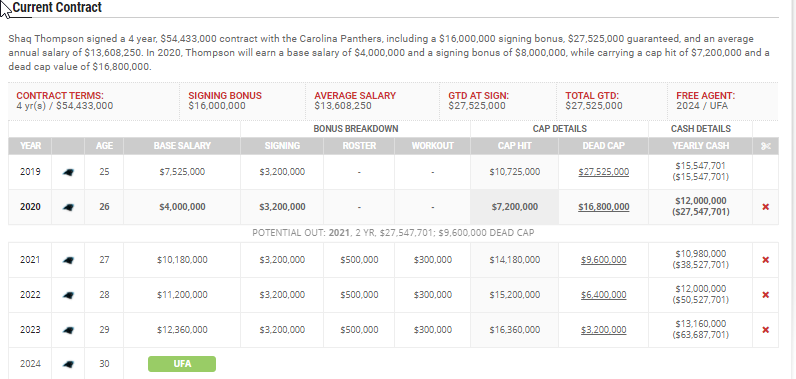796x379 pixels.
Task: Click the Panthers logo in 2021 row
Action: coord(68,260)
